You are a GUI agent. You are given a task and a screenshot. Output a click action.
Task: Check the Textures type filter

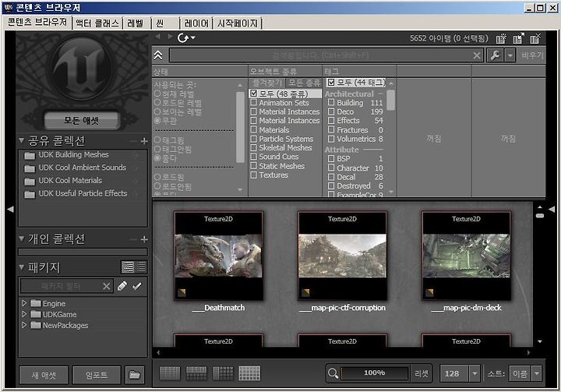tap(254, 175)
